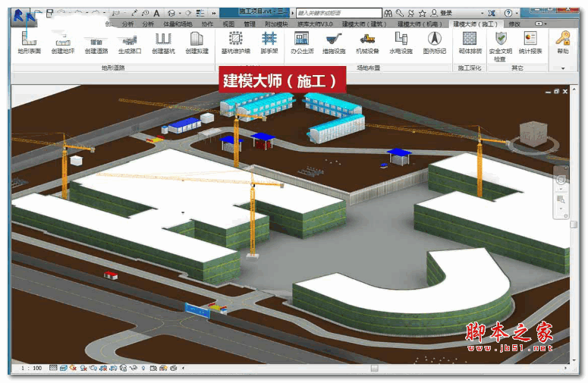Switch to the 建模大师（建筑）ribbon tab
This screenshot has height=383, width=588.
(364, 24)
